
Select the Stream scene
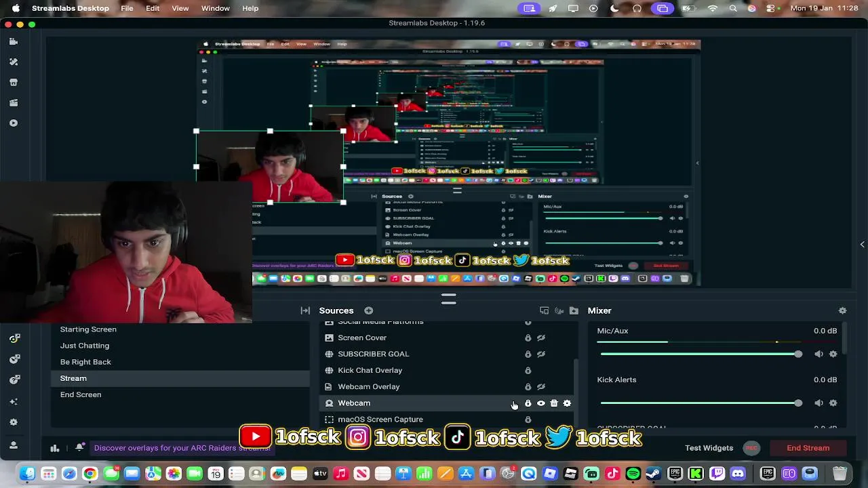pos(180,378)
